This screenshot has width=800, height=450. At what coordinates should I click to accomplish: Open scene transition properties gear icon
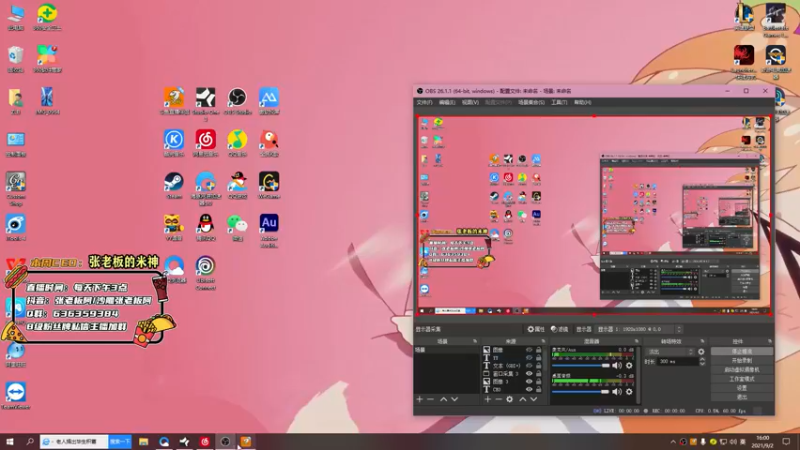[x=701, y=352]
